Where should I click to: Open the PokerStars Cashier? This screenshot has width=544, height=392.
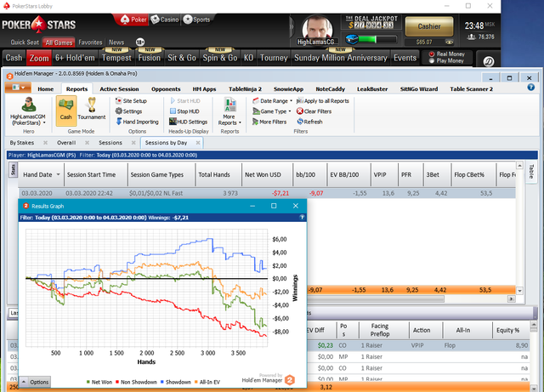(x=429, y=26)
